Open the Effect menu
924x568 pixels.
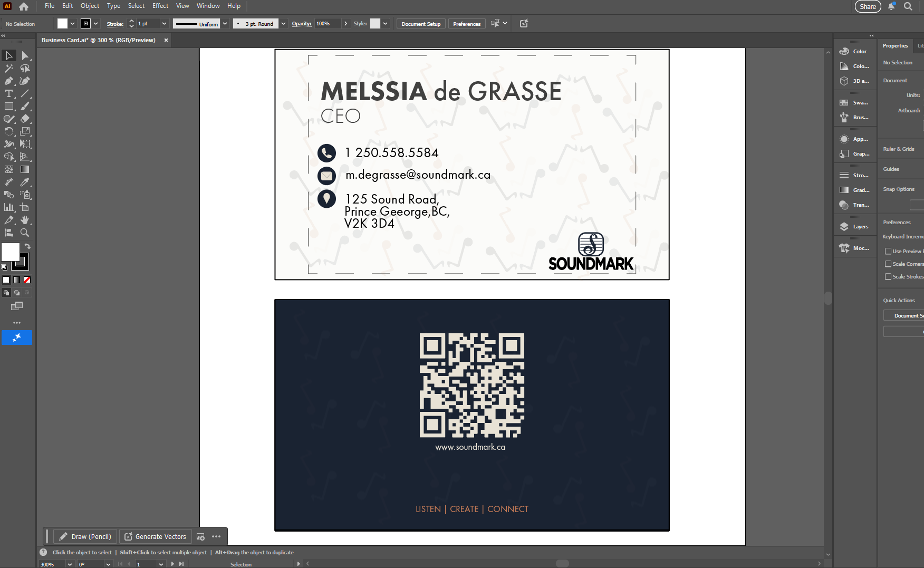(160, 6)
